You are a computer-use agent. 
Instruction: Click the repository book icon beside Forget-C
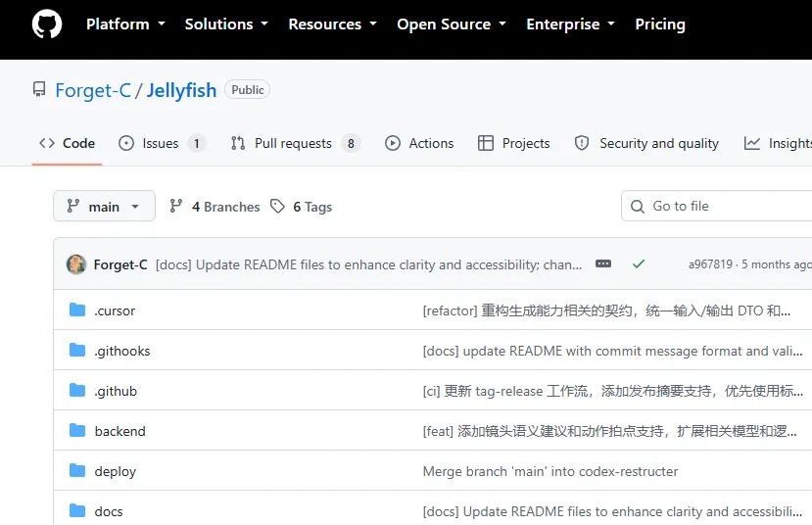tap(39, 89)
